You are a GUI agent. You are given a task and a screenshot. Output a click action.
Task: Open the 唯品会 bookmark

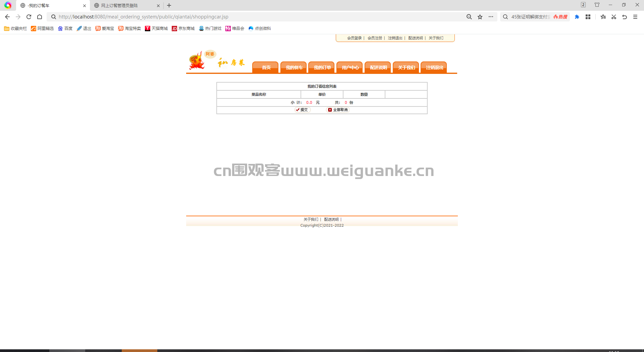point(235,29)
